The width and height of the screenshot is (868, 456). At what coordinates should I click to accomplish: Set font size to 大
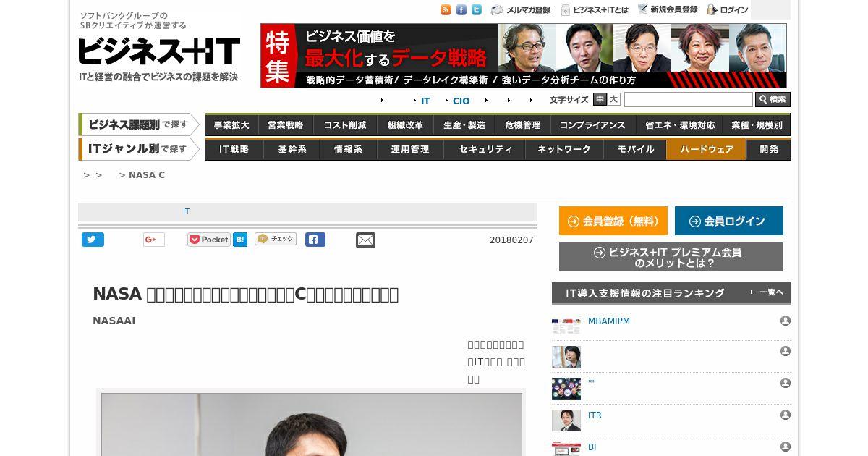[x=613, y=99]
